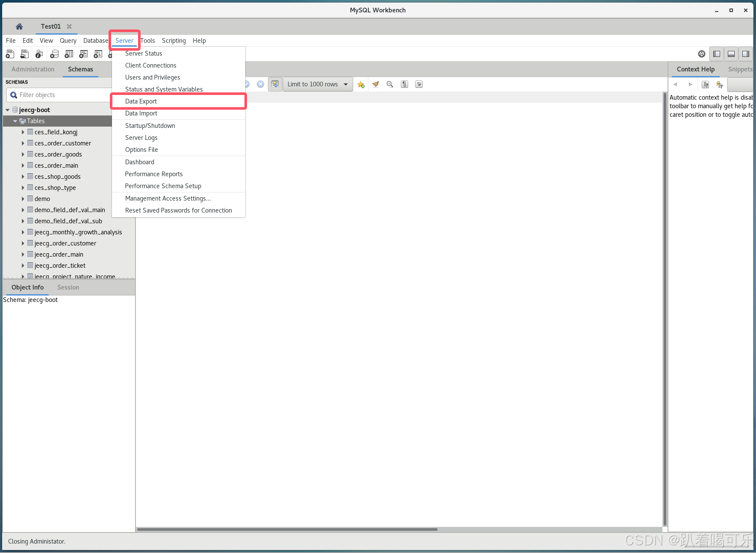Switch to the Session tab

(68, 287)
